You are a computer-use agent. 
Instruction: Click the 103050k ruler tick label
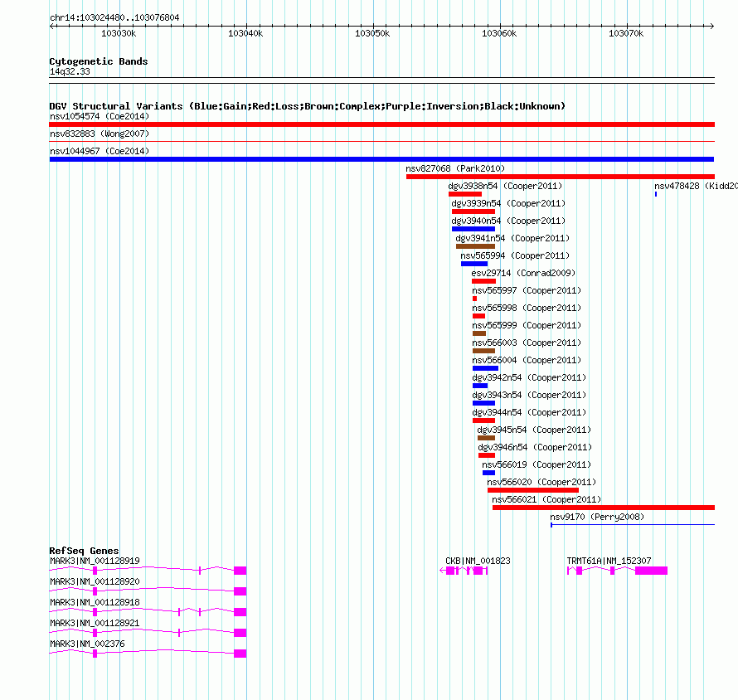pos(372,33)
